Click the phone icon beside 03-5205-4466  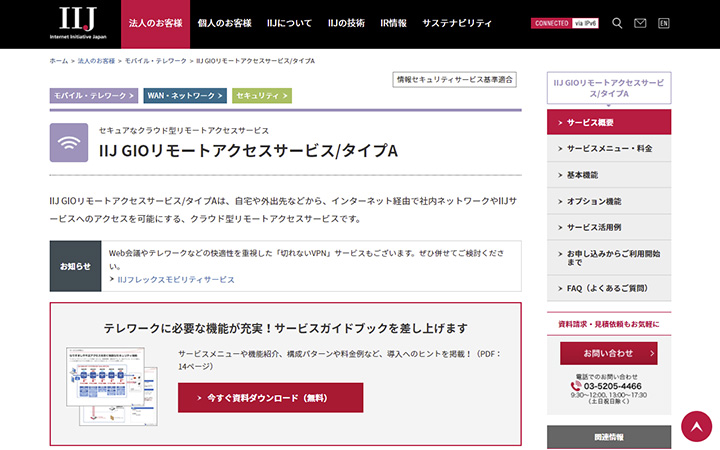575,386
